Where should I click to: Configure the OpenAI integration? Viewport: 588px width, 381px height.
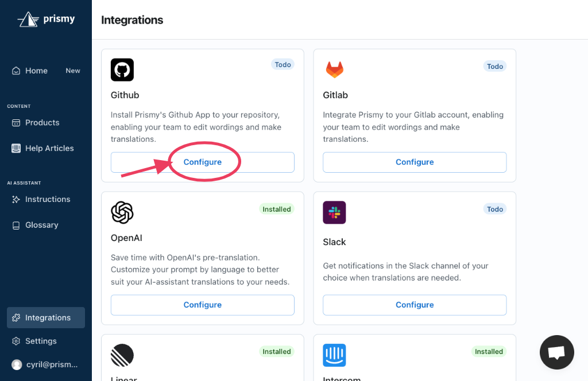click(202, 305)
